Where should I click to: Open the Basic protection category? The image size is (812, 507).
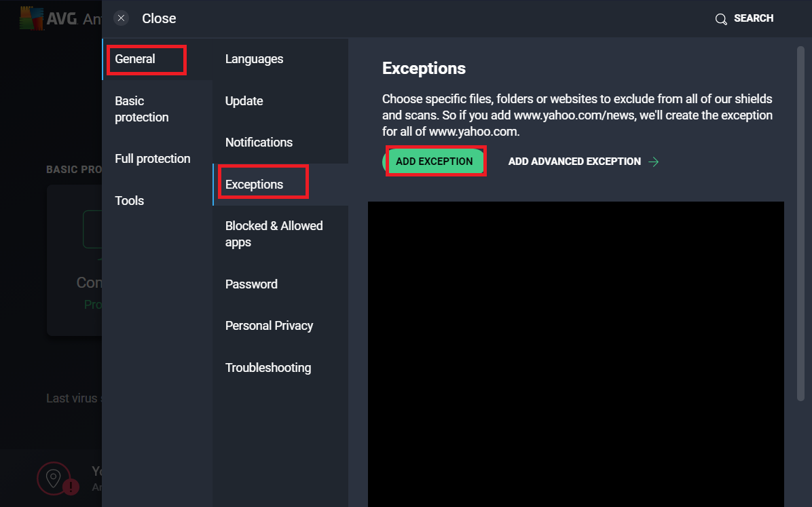(142, 109)
